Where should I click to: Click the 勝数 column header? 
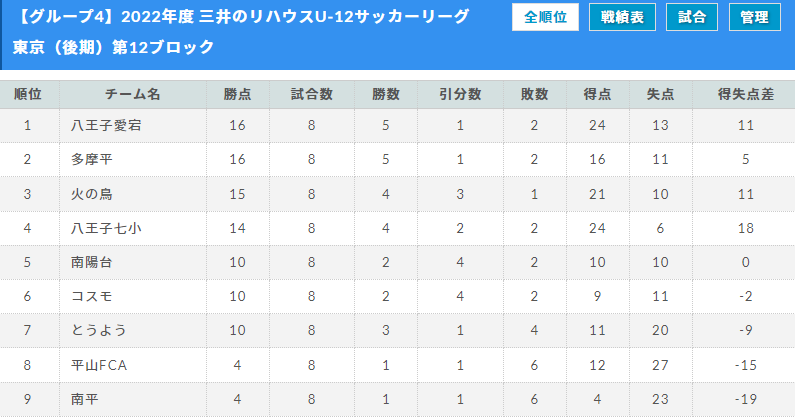[x=386, y=95]
